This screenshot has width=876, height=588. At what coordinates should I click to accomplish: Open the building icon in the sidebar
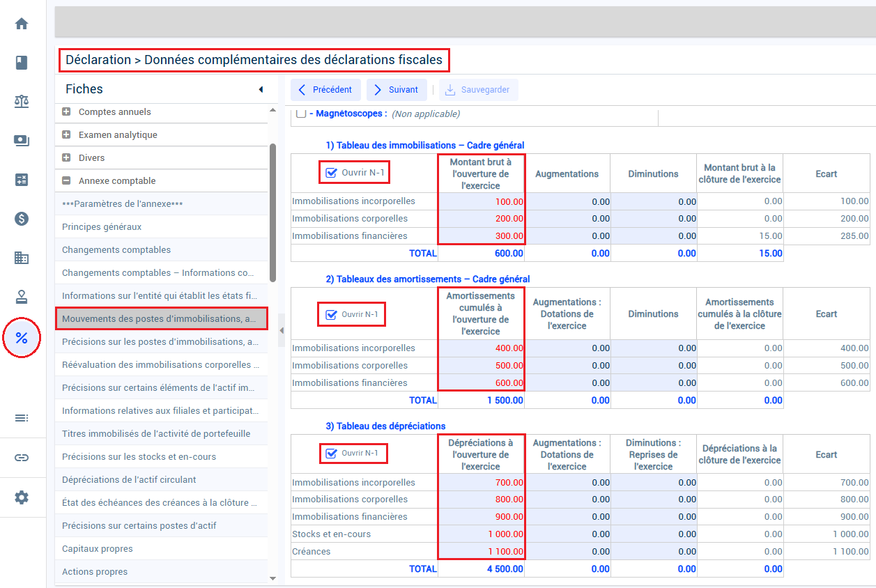click(22, 258)
